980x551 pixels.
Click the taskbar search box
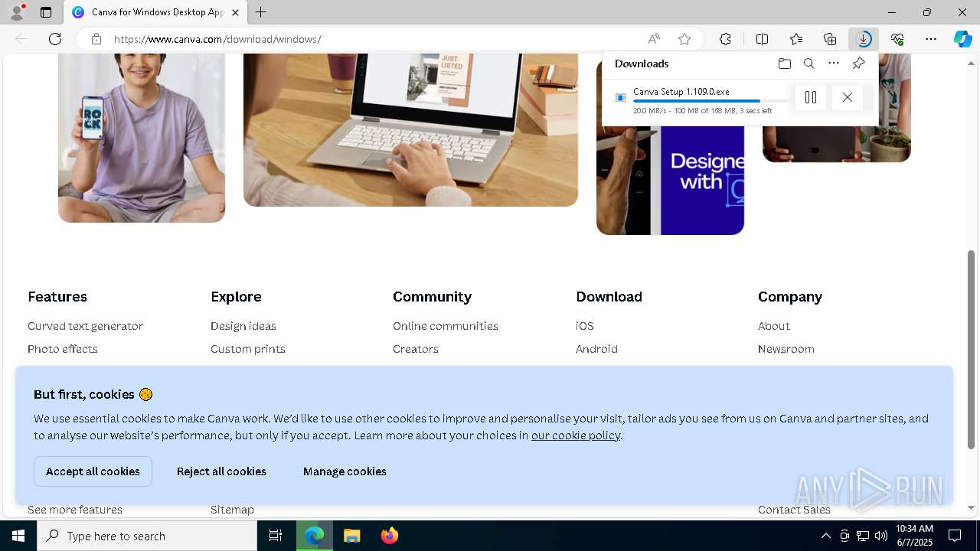point(147,536)
